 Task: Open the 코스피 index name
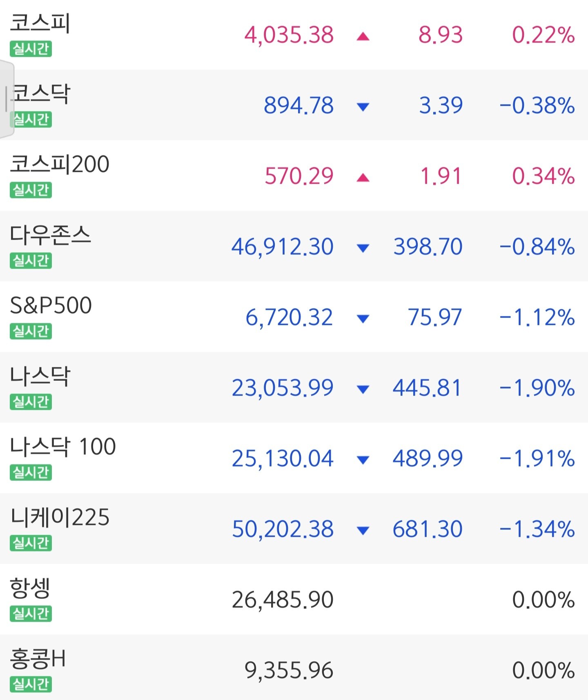(40, 23)
